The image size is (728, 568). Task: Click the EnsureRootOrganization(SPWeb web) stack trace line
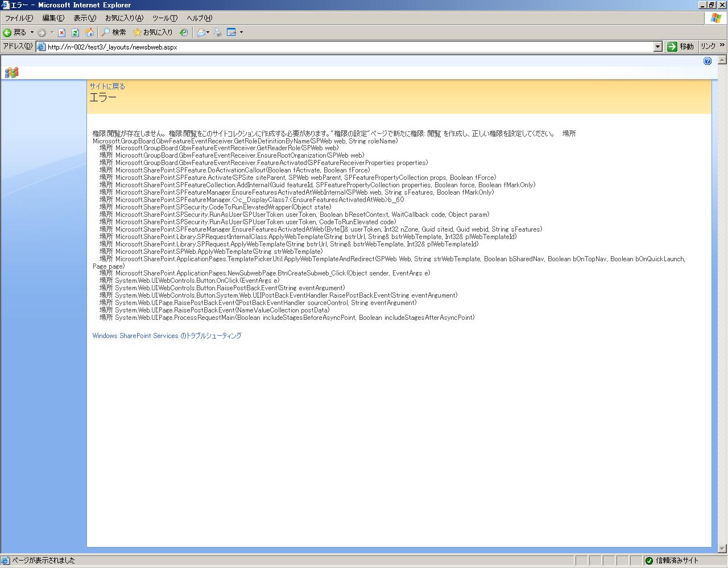coord(231,155)
